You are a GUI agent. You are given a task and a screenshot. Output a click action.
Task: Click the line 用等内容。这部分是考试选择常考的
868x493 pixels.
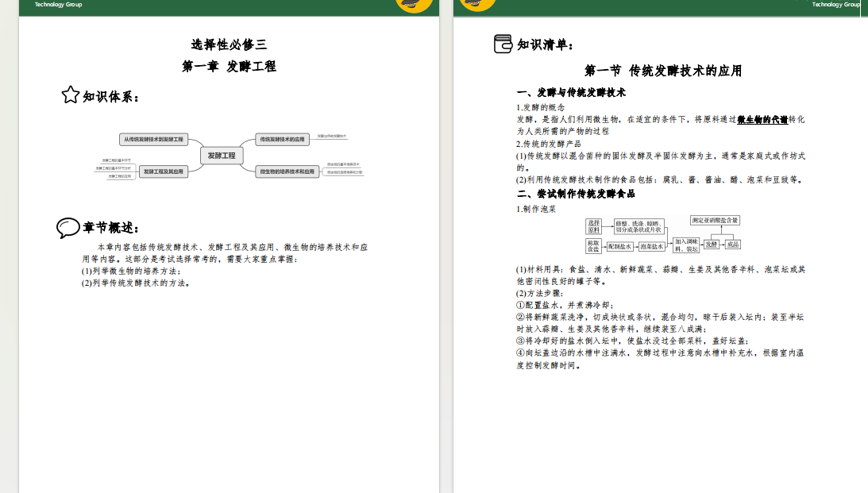190,259
